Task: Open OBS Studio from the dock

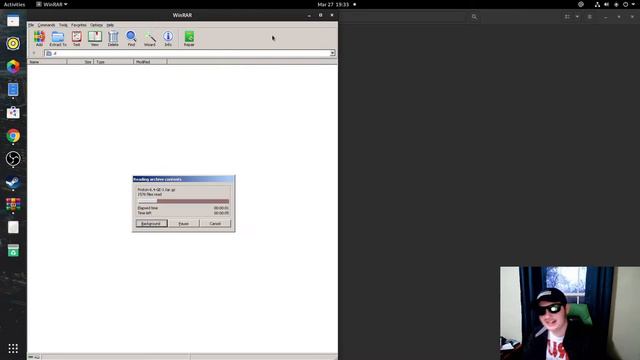Action: click(x=13, y=158)
